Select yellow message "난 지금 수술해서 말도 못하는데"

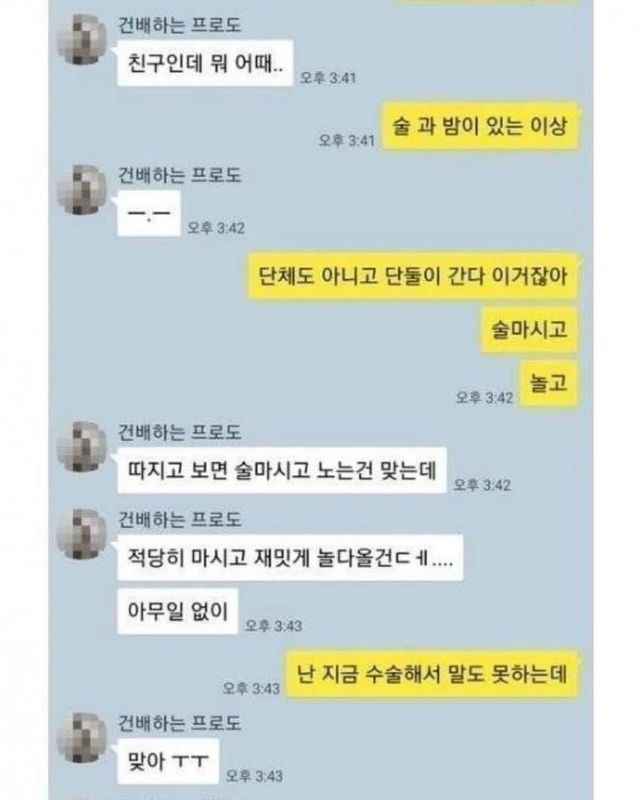coord(432,674)
